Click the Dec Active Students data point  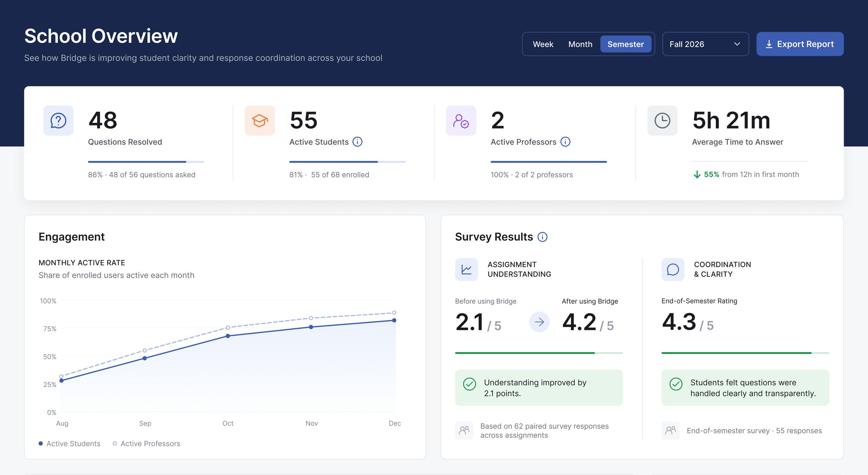point(394,320)
